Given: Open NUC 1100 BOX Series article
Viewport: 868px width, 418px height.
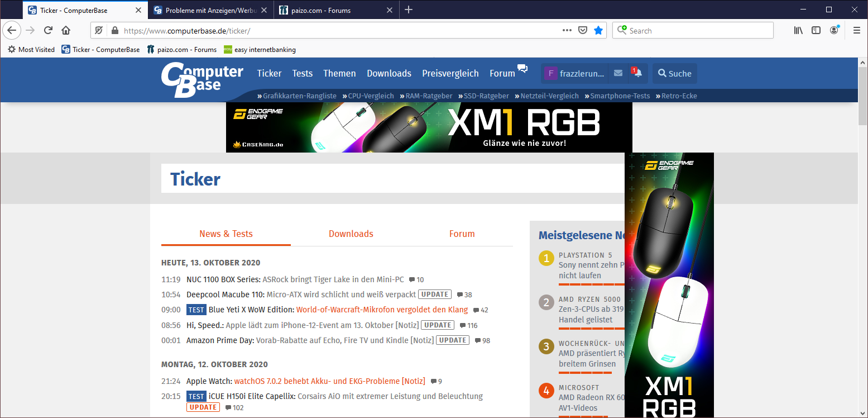Looking at the screenshot, I should (295, 279).
